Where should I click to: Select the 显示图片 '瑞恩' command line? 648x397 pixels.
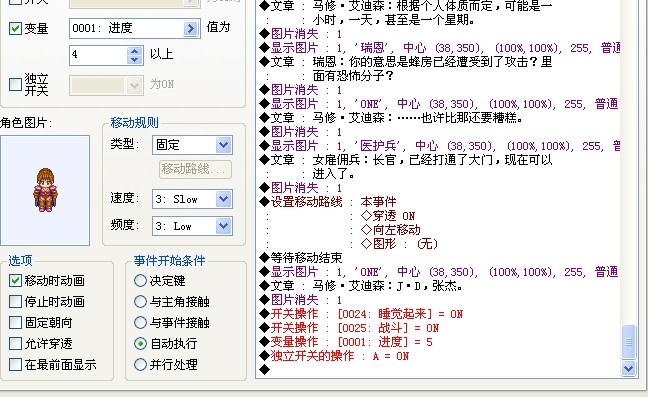(x=439, y=48)
